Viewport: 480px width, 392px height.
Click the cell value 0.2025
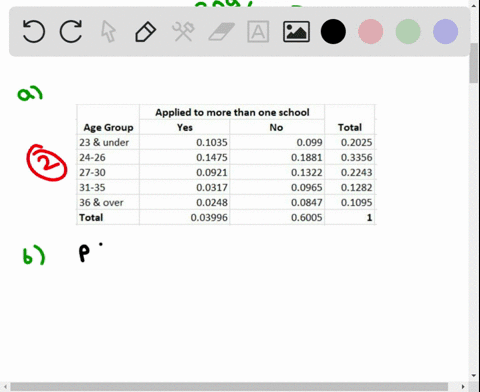(x=356, y=142)
